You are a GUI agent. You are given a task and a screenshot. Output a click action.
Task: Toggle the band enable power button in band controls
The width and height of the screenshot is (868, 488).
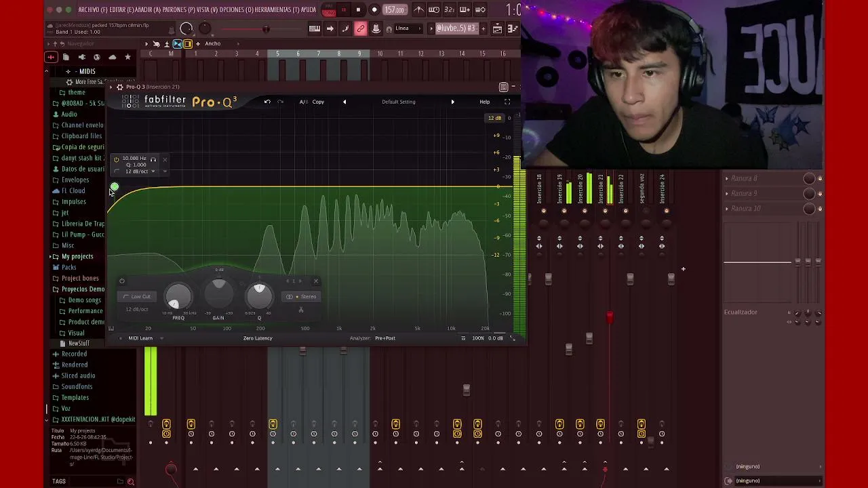coord(122,281)
